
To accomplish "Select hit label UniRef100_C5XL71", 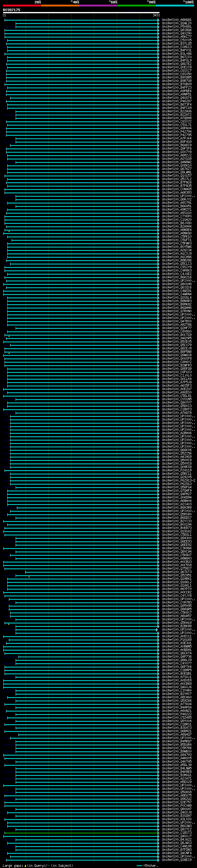I will click(x=176, y=125).
